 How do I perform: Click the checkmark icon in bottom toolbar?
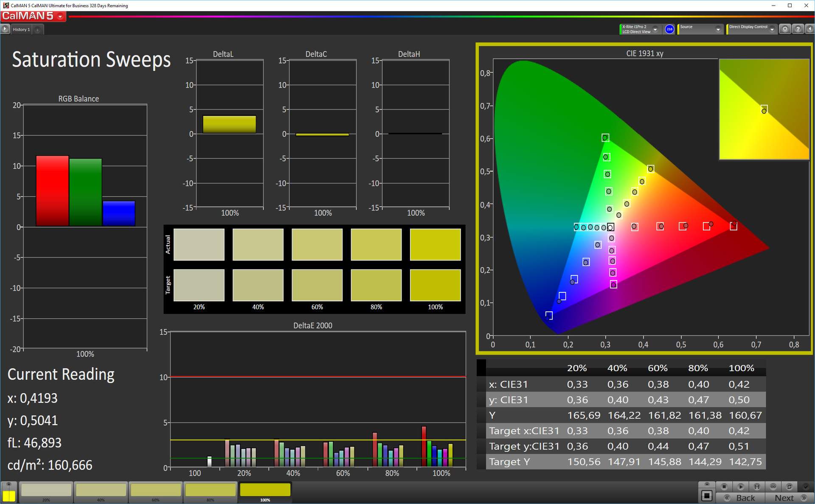coord(805,486)
